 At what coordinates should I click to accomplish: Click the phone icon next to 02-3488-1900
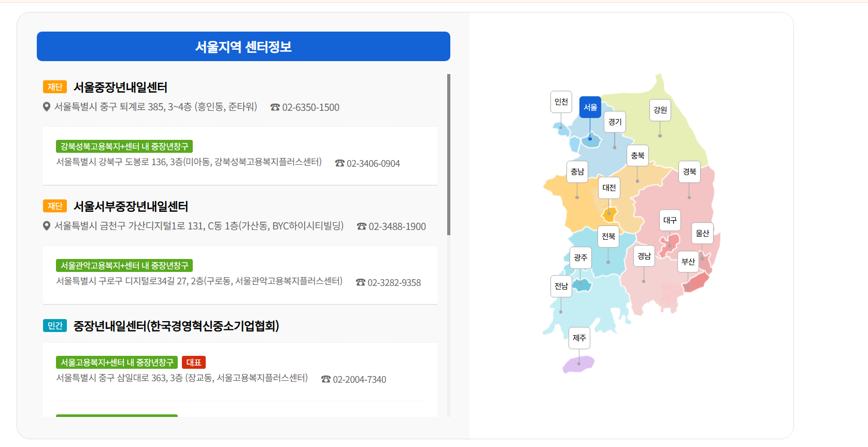362,226
